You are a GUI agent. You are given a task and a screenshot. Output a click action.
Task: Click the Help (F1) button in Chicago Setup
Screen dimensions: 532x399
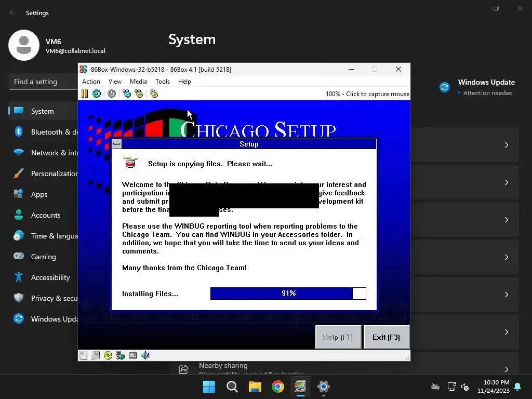click(x=338, y=337)
